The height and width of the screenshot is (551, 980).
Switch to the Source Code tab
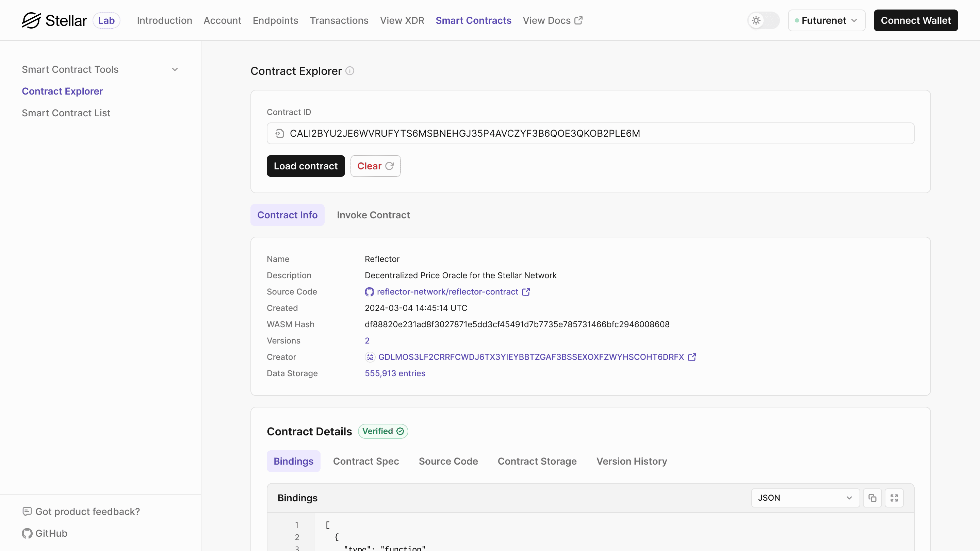pyautogui.click(x=448, y=461)
